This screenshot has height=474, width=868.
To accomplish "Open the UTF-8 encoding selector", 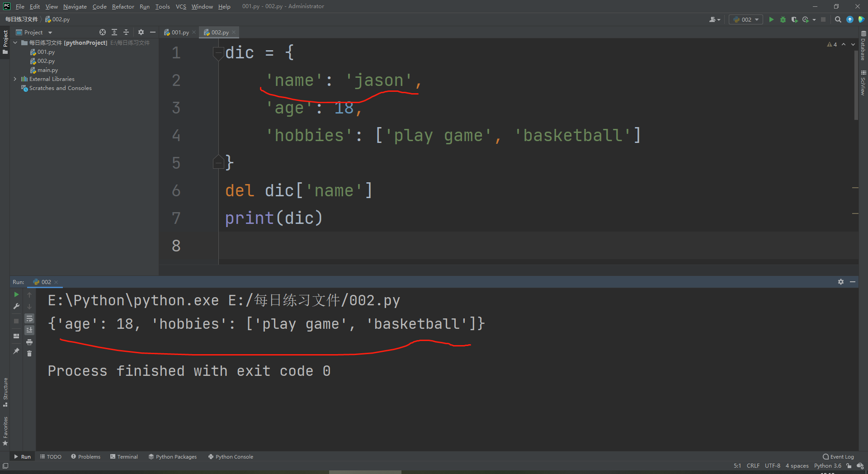I will click(x=772, y=466).
